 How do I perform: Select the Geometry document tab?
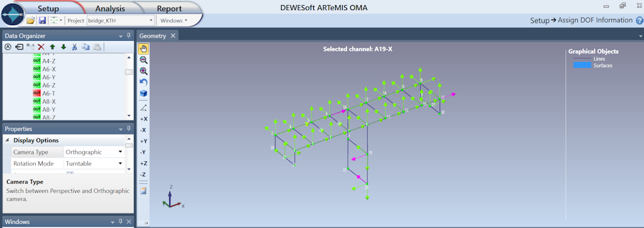(153, 36)
